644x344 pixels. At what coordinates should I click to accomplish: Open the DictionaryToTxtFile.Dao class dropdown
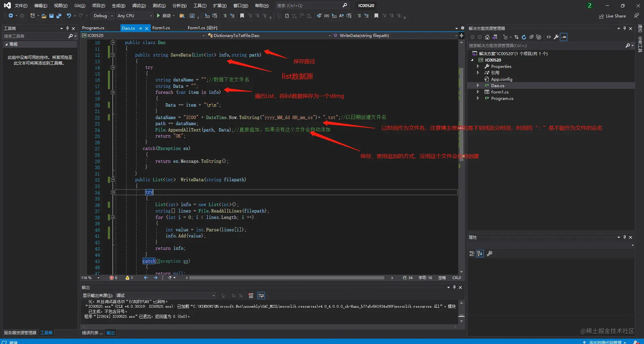[269, 35]
